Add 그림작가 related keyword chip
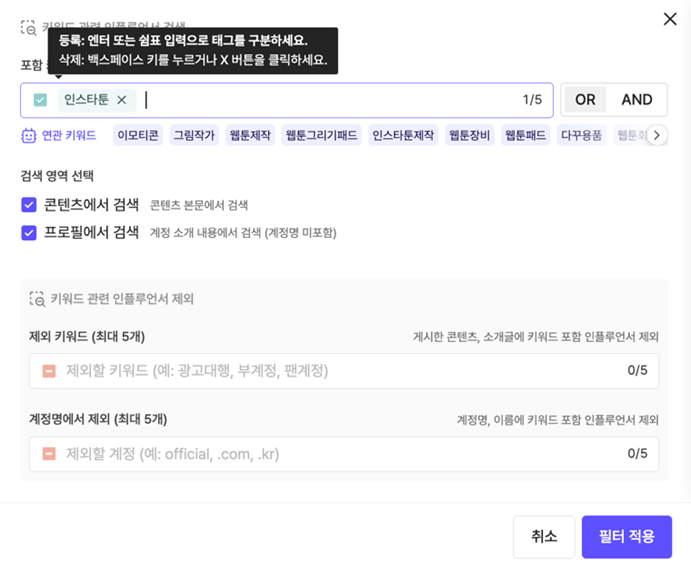The height and width of the screenshot is (576, 691). pyautogui.click(x=194, y=135)
